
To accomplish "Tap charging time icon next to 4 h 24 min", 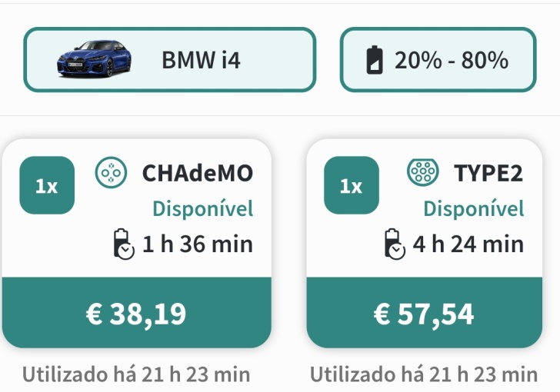I will 395,244.
